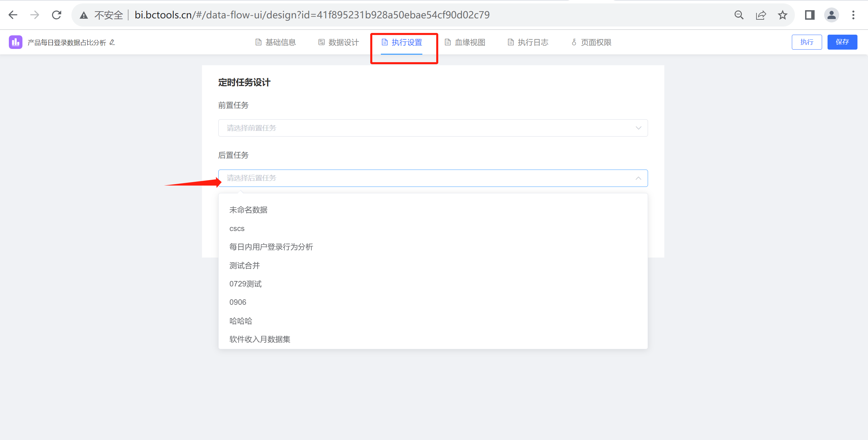Click the browser back arrow
This screenshot has height=440, width=868.
point(13,15)
